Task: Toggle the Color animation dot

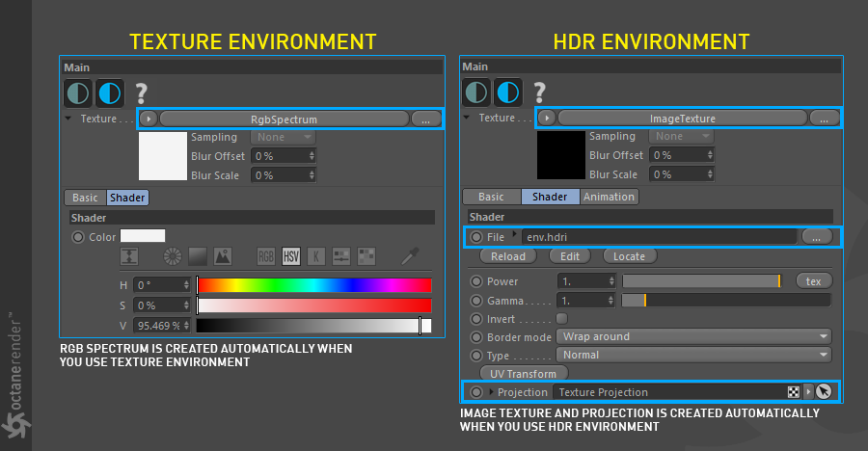Action: tap(78, 237)
